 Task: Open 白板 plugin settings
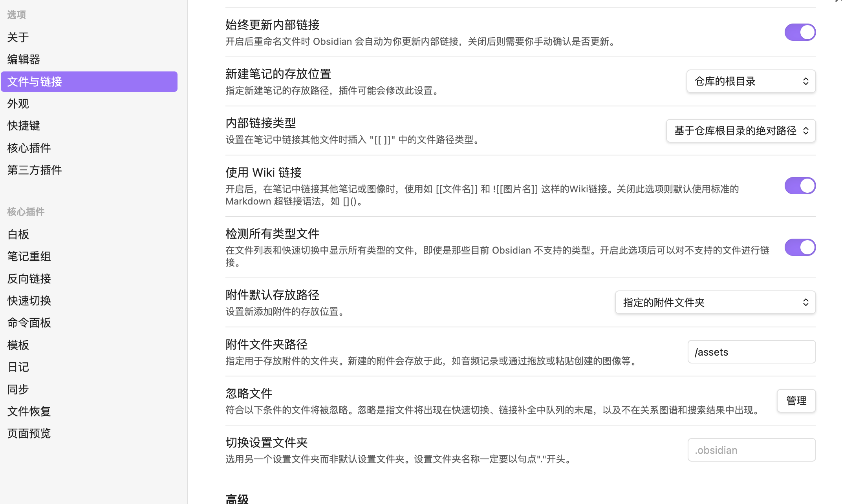click(x=89, y=234)
